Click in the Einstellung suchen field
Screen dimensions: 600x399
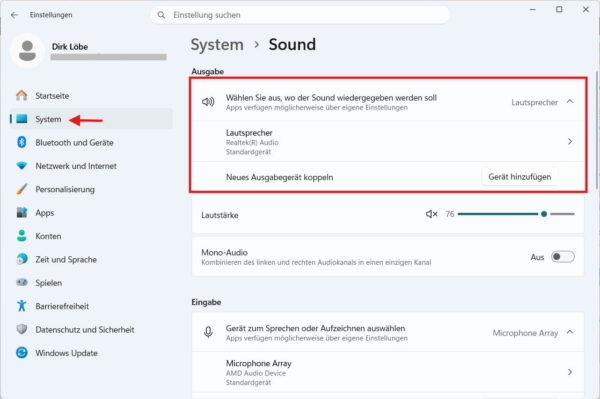pos(300,15)
